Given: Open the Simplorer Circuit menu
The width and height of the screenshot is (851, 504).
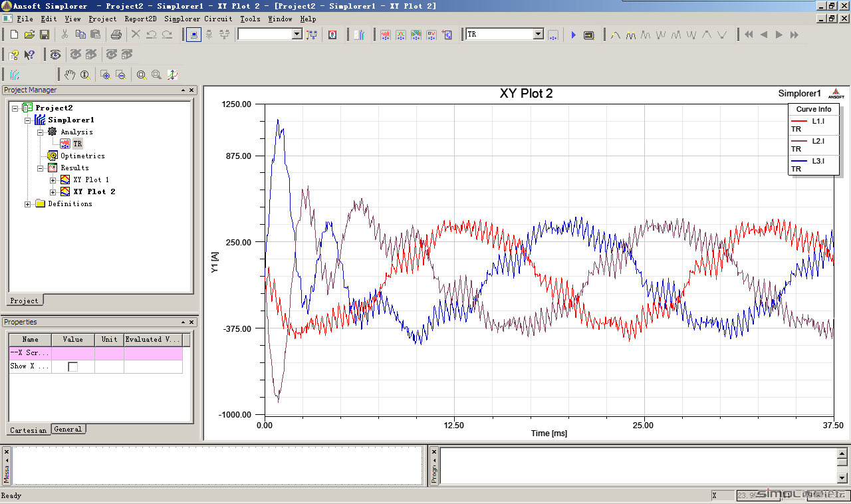Looking at the screenshot, I should [x=198, y=19].
